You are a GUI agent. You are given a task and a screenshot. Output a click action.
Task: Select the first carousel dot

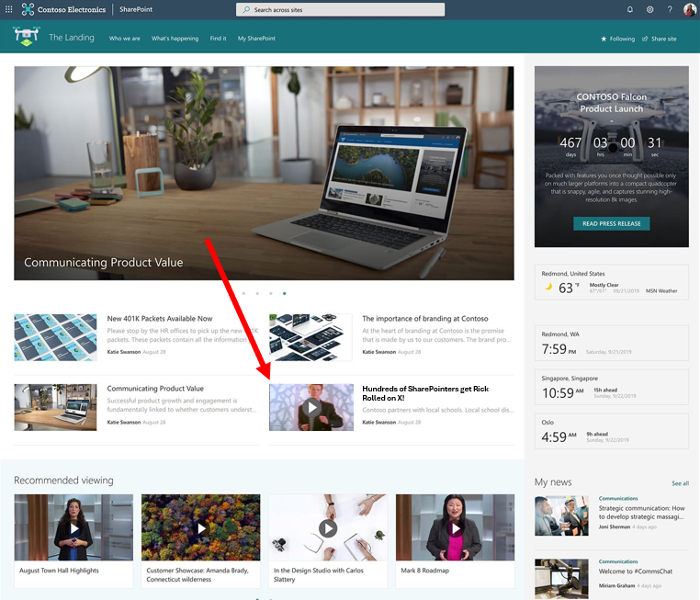pos(243,293)
